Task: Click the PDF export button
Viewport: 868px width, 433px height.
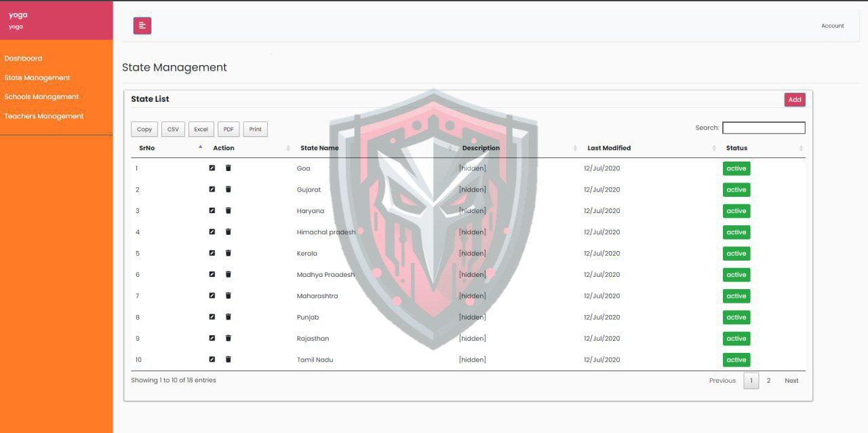Action: pyautogui.click(x=229, y=129)
